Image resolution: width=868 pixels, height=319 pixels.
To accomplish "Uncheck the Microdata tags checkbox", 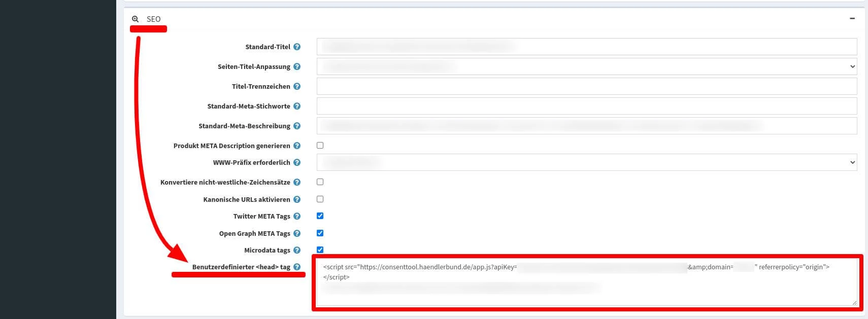I will click(320, 250).
